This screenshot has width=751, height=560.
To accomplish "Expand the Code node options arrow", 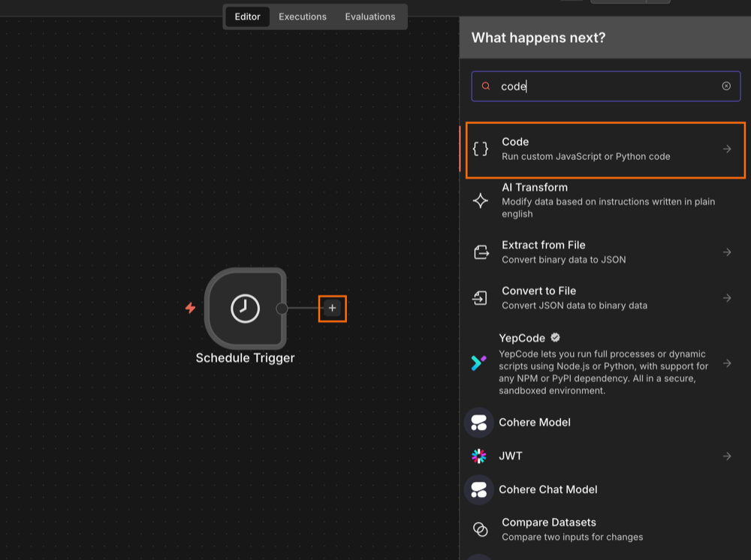I will point(727,149).
